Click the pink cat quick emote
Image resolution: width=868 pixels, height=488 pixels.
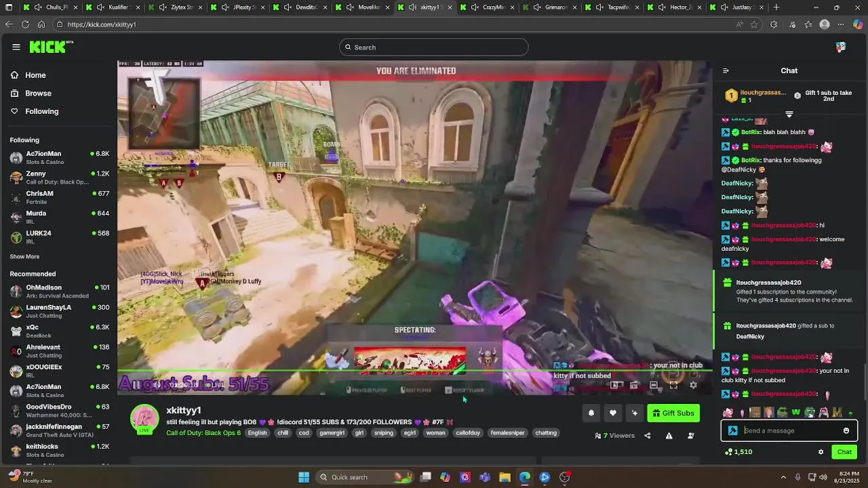coord(728,412)
